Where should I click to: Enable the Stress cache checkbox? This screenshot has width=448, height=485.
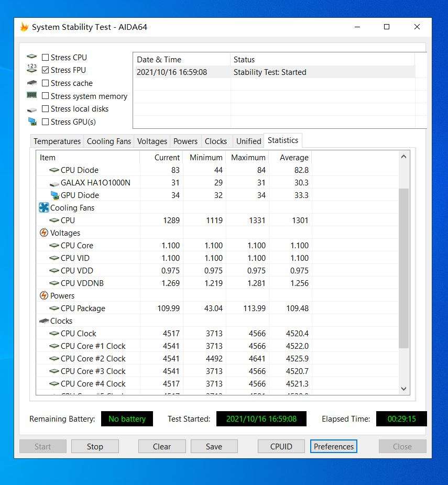coord(45,83)
